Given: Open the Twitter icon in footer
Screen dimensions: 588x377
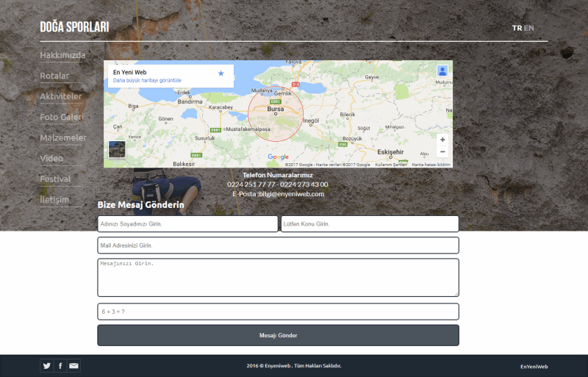Looking at the screenshot, I should [46, 366].
